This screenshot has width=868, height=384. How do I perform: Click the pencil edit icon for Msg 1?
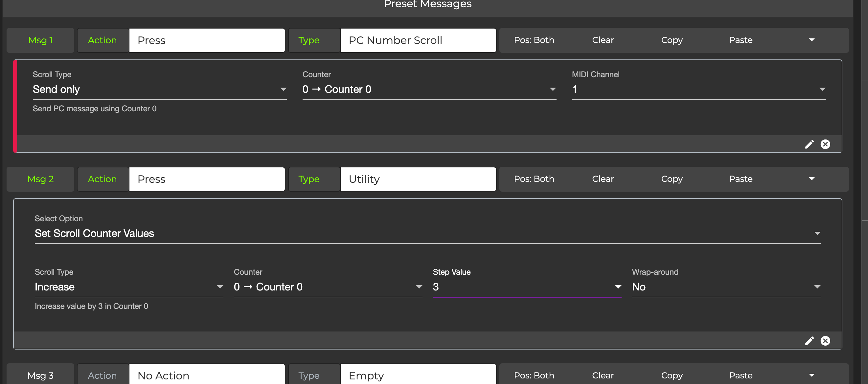click(x=810, y=144)
